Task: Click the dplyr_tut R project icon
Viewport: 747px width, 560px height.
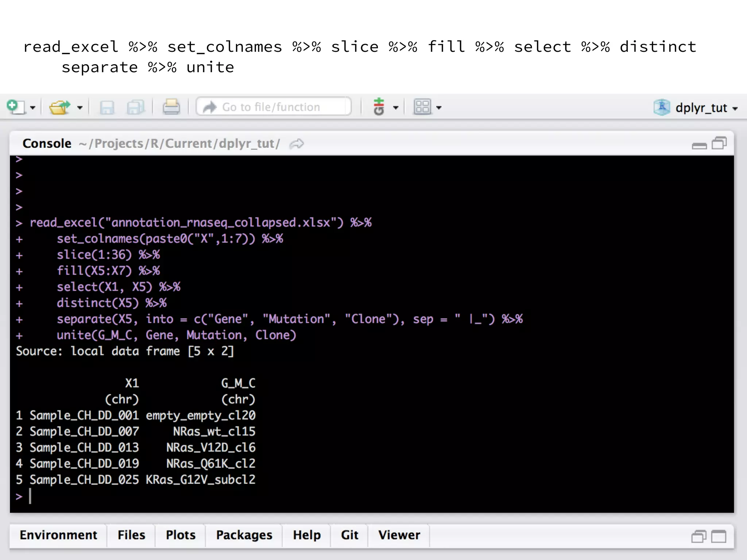Action: point(662,107)
